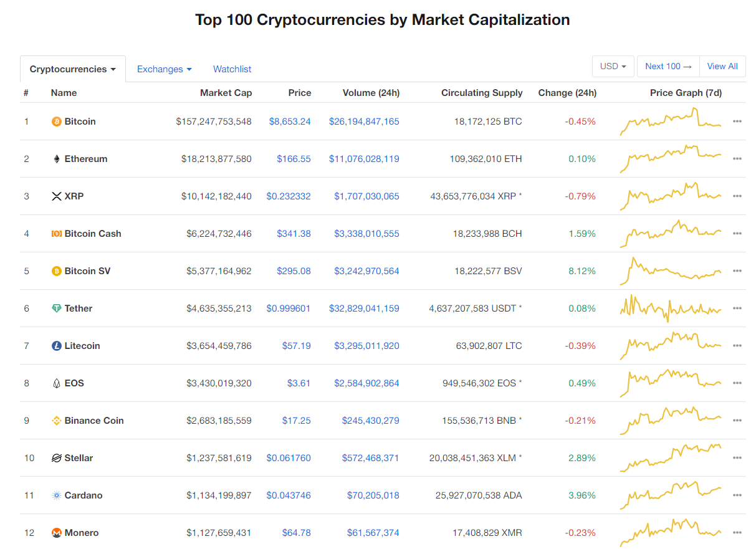
Task: Click the Litecoin logo icon
Action: click(x=56, y=346)
